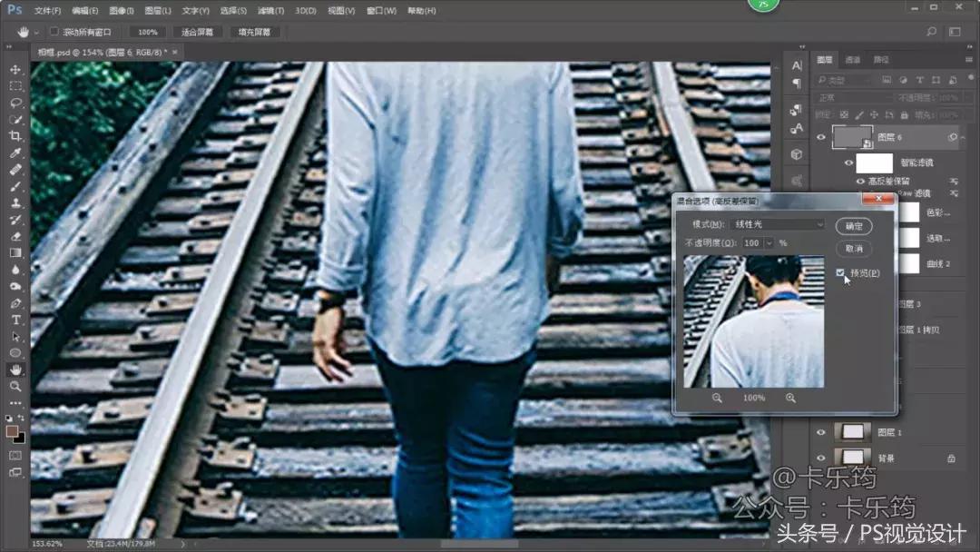
Task: Select the Crop tool
Action: [x=15, y=135]
